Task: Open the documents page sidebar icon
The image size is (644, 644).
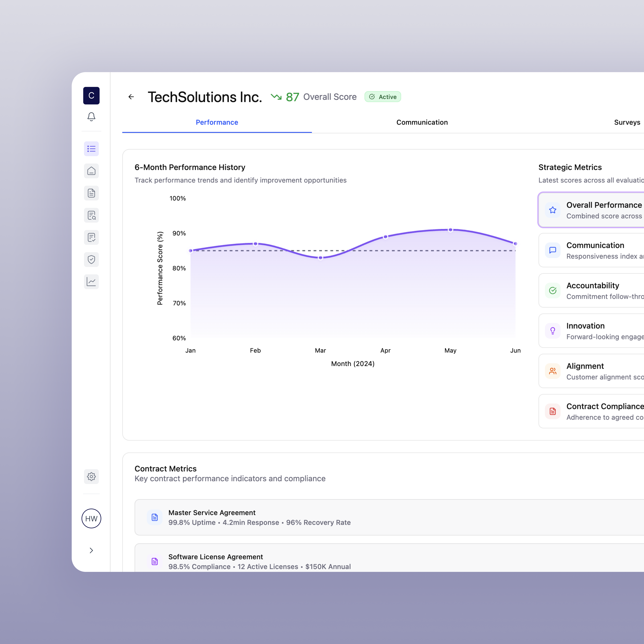Action: (x=91, y=193)
